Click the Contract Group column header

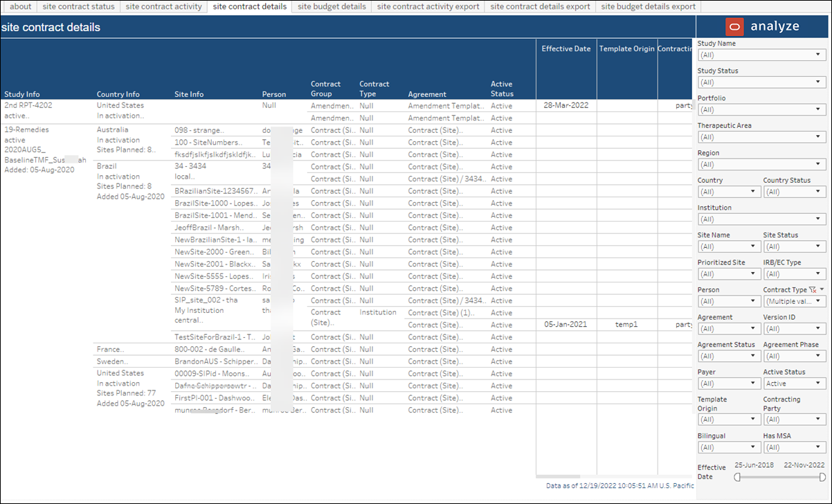(x=326, y=89)
